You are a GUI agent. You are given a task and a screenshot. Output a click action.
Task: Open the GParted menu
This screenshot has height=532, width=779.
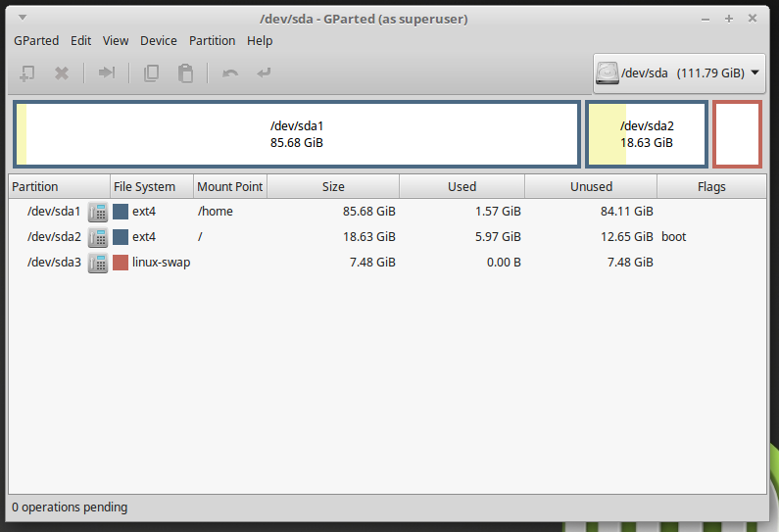tap(36, 40)
